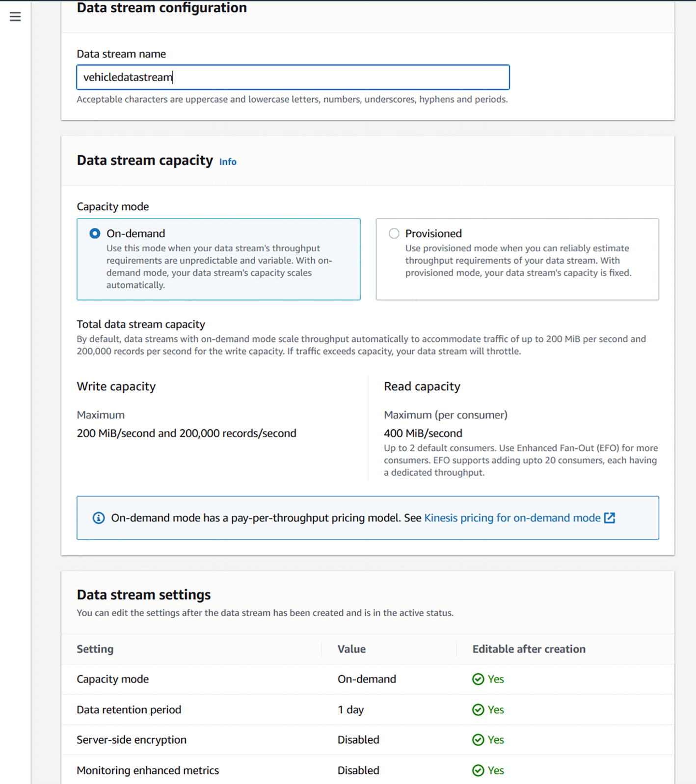Select the Provisioned capacity mode radio
Image resolution: width=696 pixels, height=784 pixels.
[394, 234]
